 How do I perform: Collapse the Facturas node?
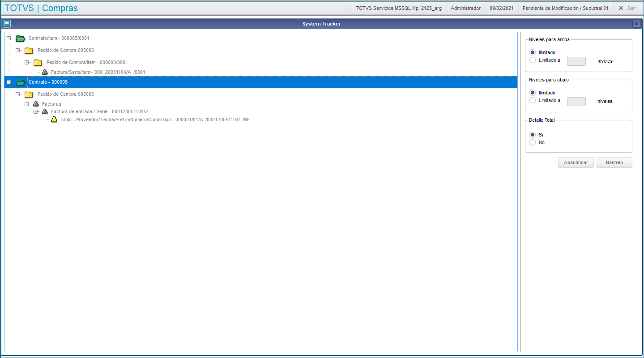click(27, 104)
